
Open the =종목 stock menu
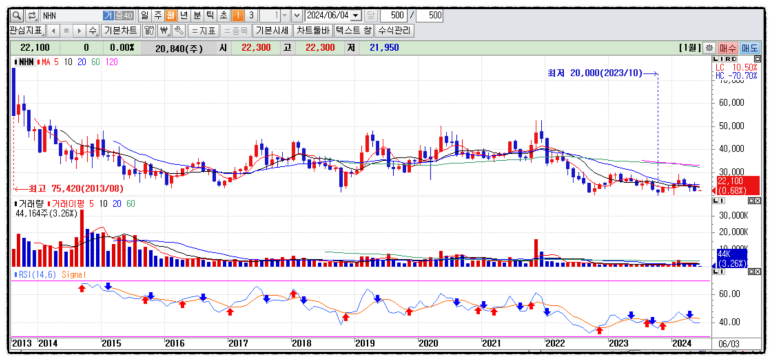tap(236, 31)
